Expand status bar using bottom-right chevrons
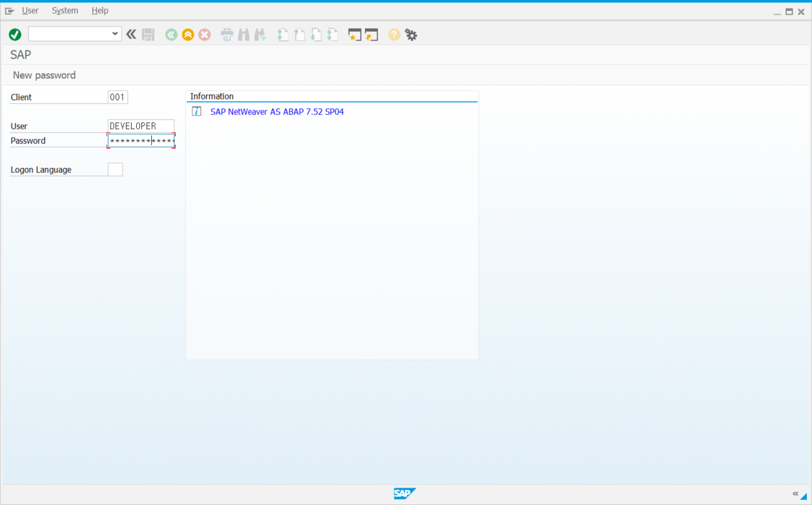The width and height of the screenshot is (812, 505). click(795, 494)
